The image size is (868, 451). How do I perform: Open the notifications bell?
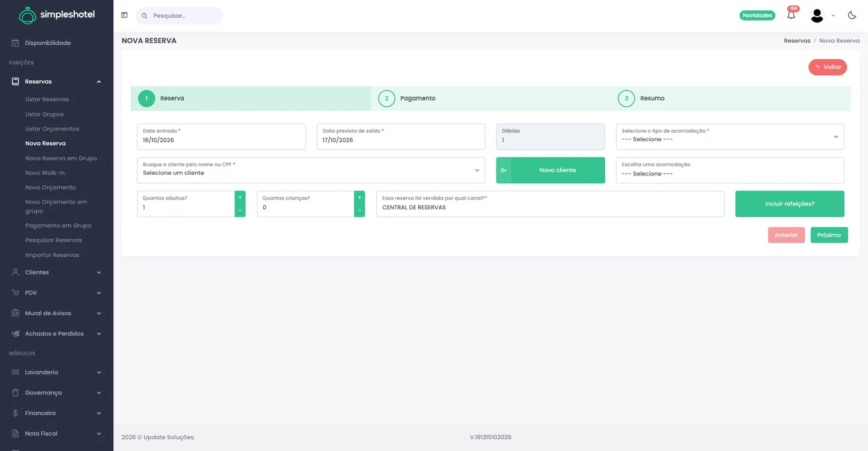tap(791, 15)
